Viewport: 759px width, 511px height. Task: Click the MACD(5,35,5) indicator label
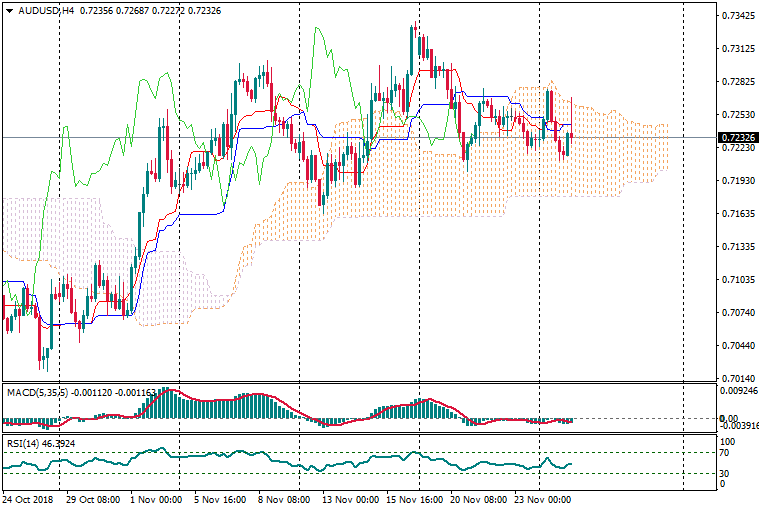[x=37, y=392]
